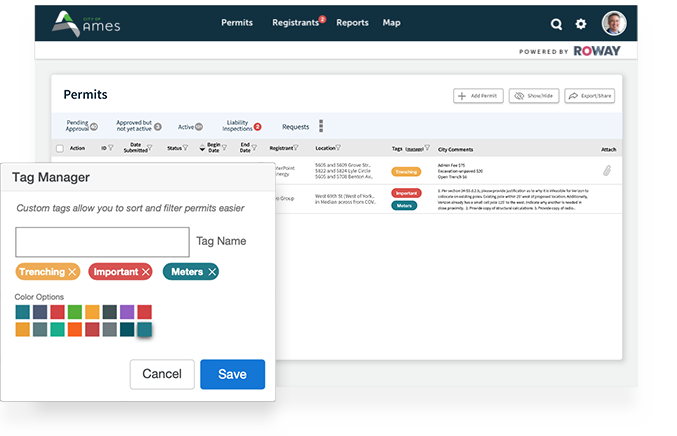677x436 pixels.
Task: Click the City of Ames logo
Action: pos(86,22)
